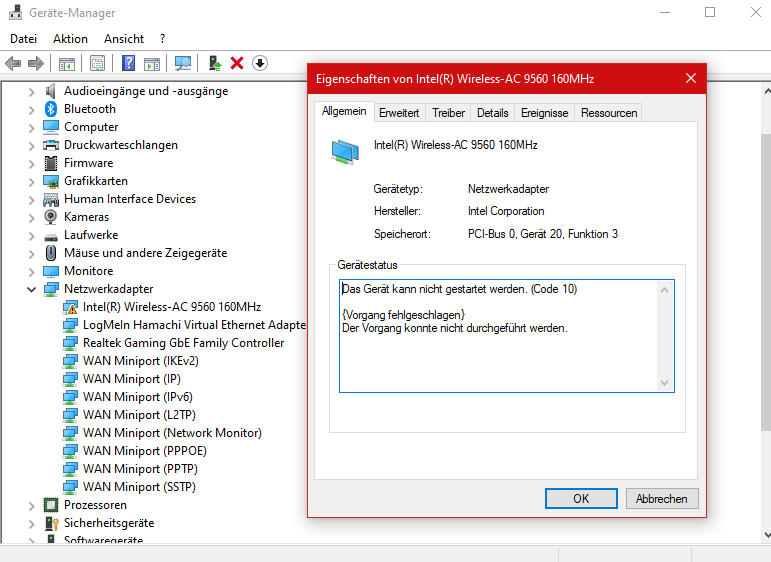
Task: Click the Druckwarteschlangen printer icon
Action: click(51, 145)
